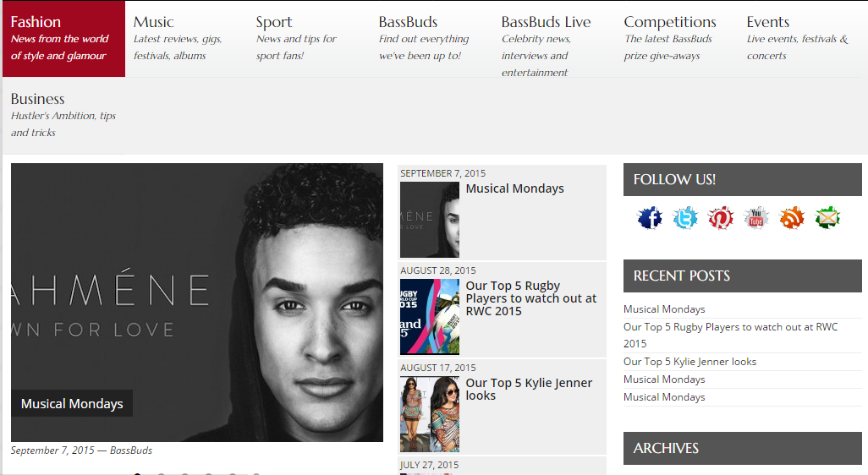Click the BassBuds author link under slider
Screen dimensions: 868x475
131,450
